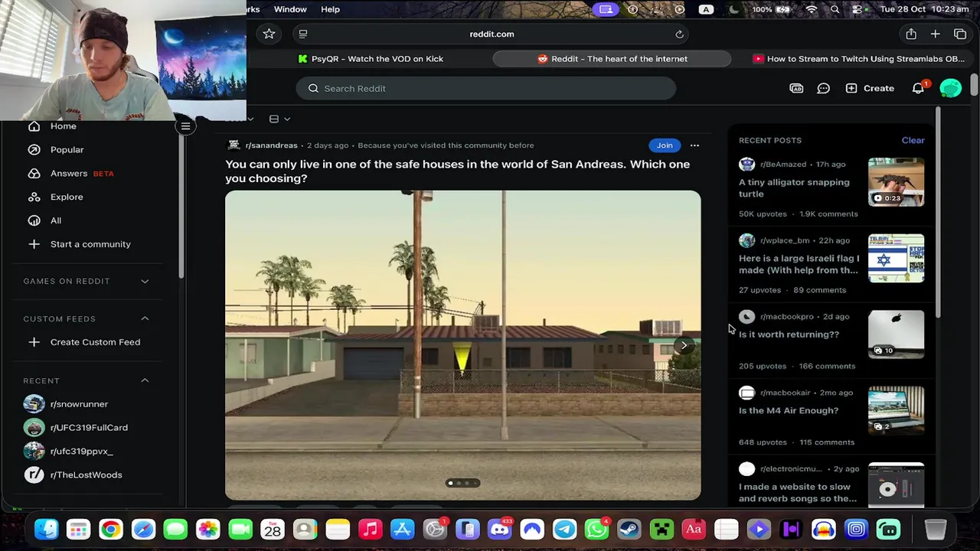980x551 pixels.
Task: Expand Games on Reddit section
Action: click(x=145, y=281)
